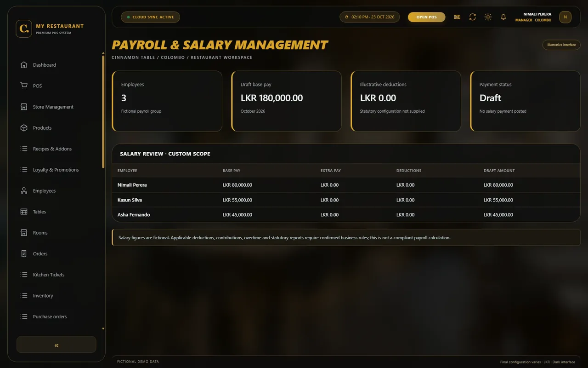Select the Kasun Silva employee name

click(x=130, y=200)
